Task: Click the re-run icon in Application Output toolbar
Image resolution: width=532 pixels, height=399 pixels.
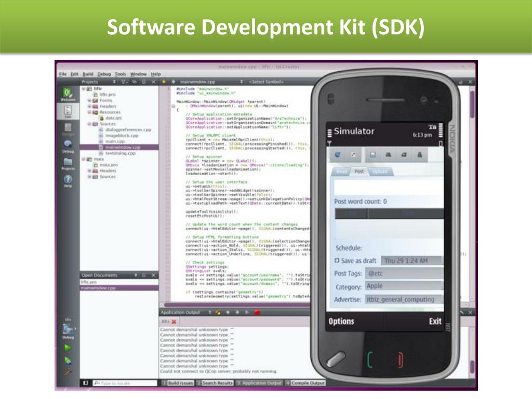Action: 218,312
